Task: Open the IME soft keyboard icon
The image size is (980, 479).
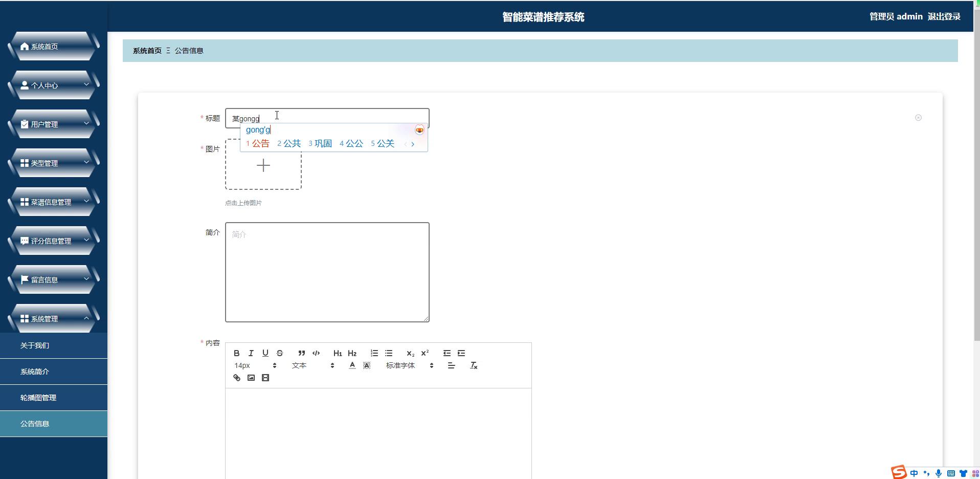Action: pos(951,473)
